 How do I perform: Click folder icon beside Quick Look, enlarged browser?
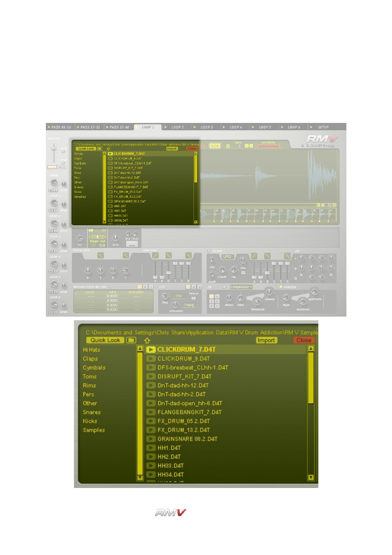[131, 340]
